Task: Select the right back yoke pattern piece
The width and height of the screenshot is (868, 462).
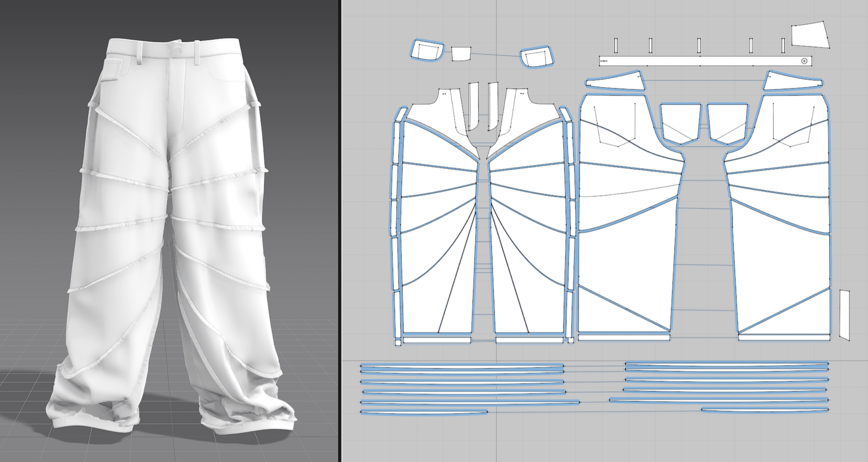Action: tap(791, 82)
